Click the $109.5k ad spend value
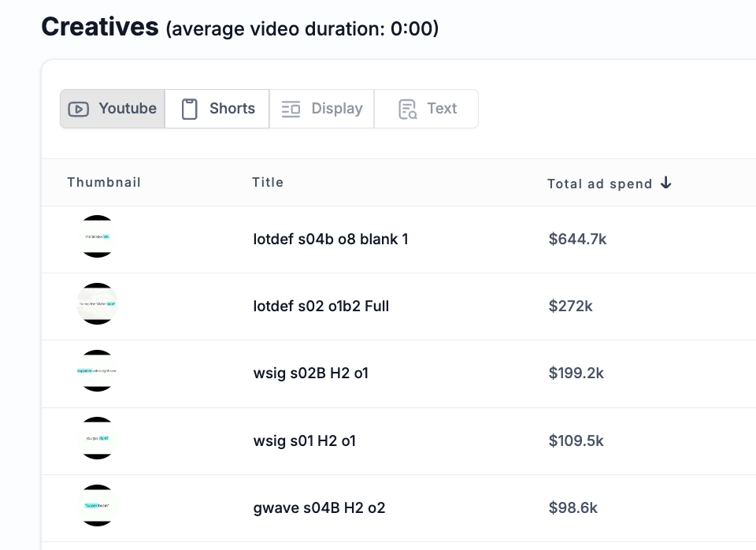The height and width of the screenshot is (550, 756). coord(576,440)
